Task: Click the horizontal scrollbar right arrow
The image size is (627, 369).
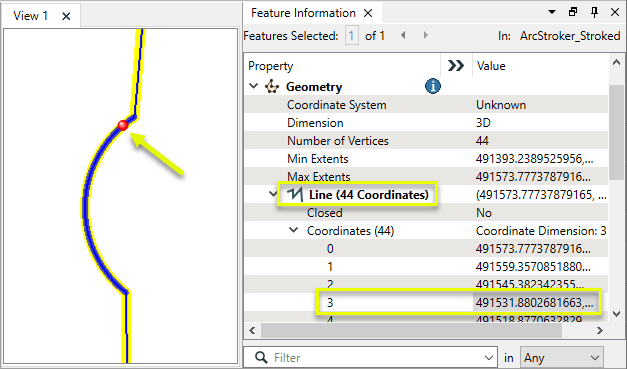Action: [x=599, y=331]
